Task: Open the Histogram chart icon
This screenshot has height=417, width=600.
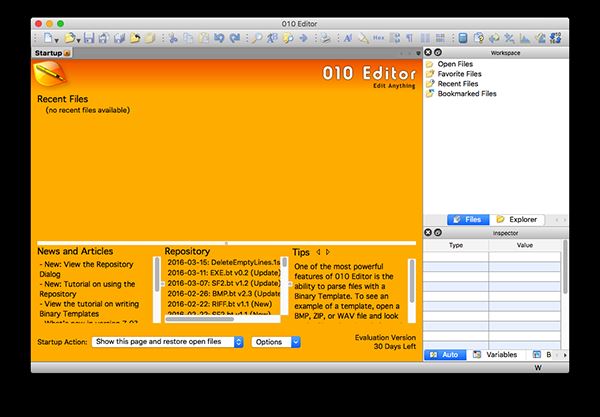Action: [525, 38]
